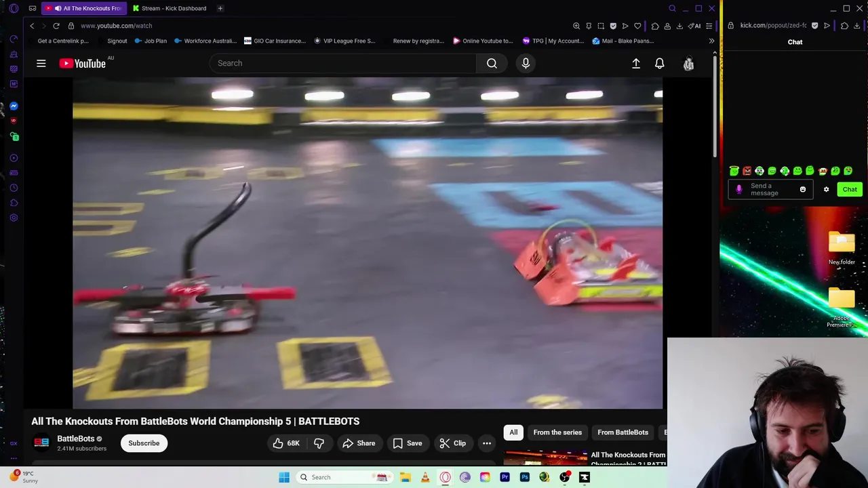Reload the YouTube page

pyautogui.click(x=56, y=26)
